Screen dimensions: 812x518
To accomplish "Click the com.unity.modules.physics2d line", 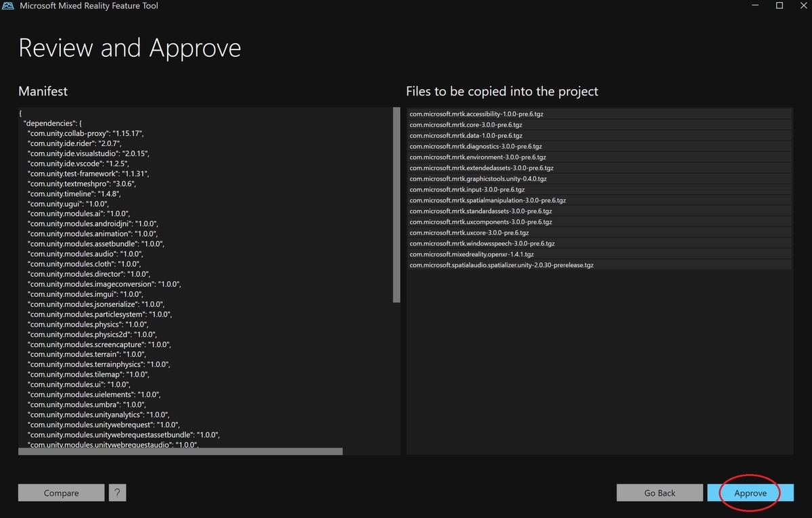I will click(92, 334).
